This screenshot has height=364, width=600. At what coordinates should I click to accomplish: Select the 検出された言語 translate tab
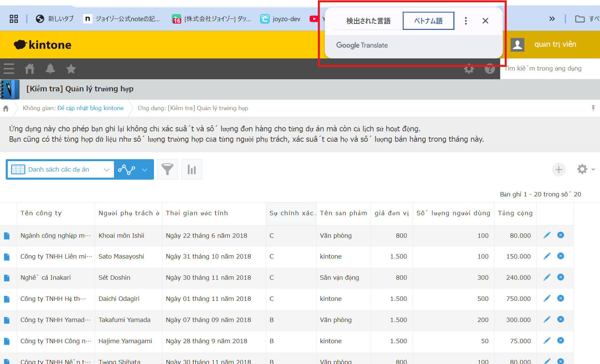click(x=368, y=21)
